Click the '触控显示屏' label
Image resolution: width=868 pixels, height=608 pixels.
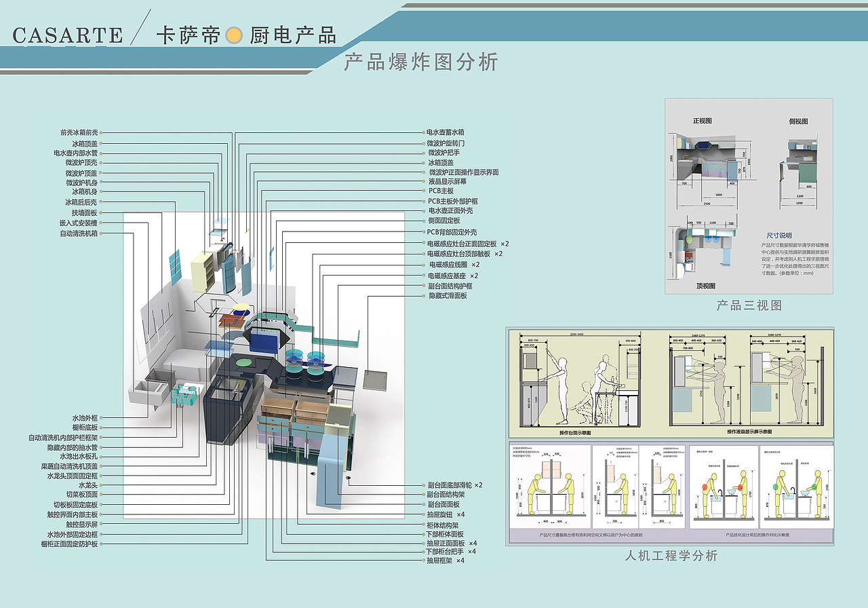point(82,525)
